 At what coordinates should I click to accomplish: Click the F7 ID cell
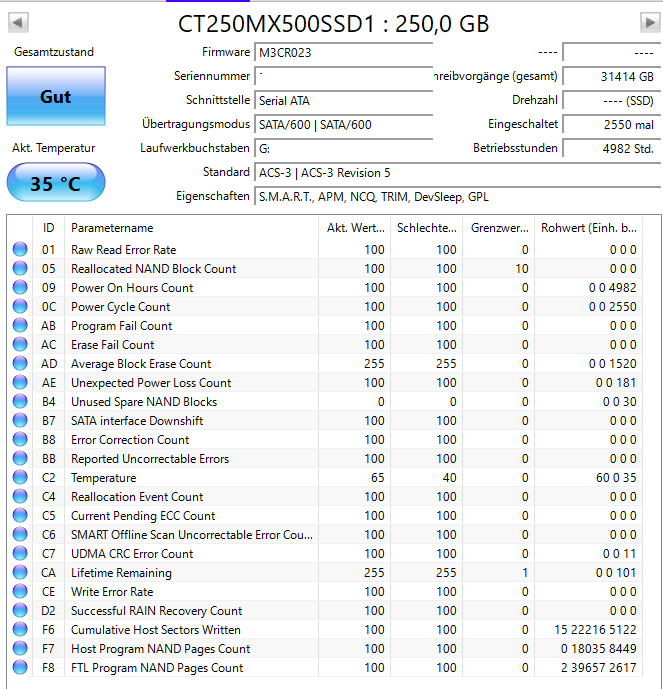(48, 649)
